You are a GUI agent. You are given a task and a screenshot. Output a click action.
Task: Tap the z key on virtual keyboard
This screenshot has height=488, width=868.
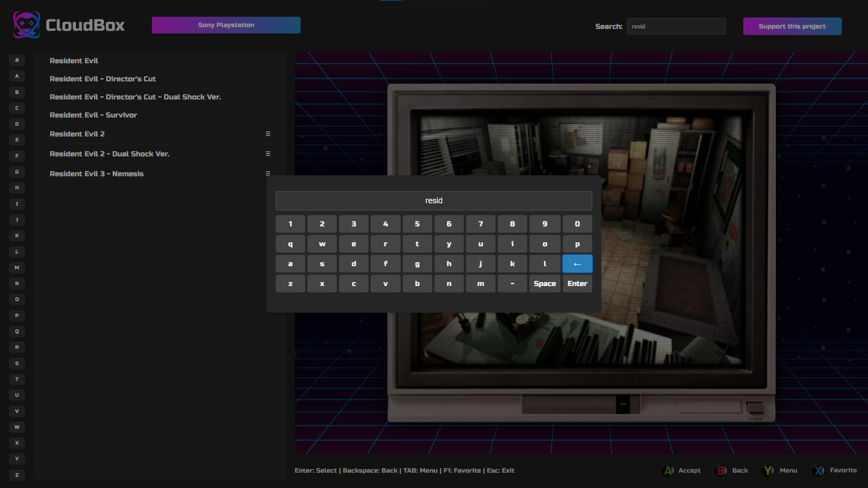pos(290,284)
